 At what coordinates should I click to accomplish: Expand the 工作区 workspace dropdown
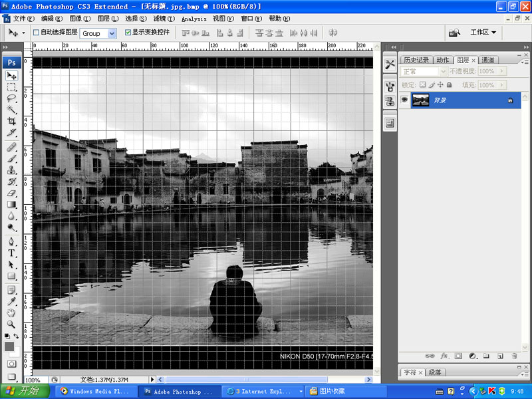point(483,33)
